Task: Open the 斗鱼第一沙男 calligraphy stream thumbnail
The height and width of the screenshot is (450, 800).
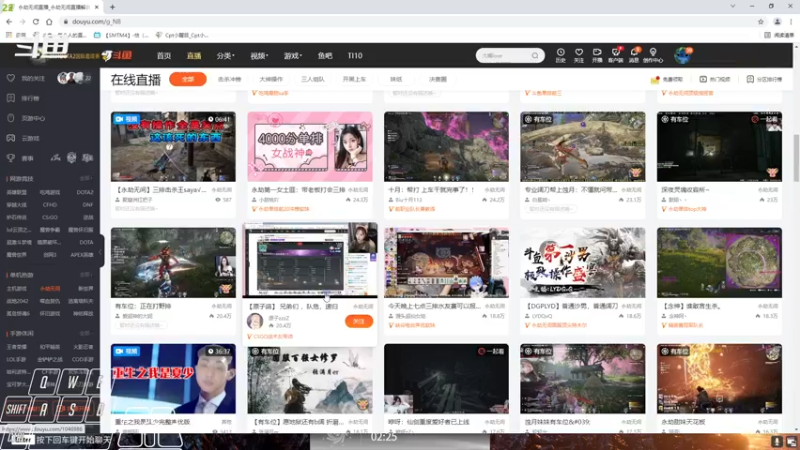Action: [x=583, y=263]
